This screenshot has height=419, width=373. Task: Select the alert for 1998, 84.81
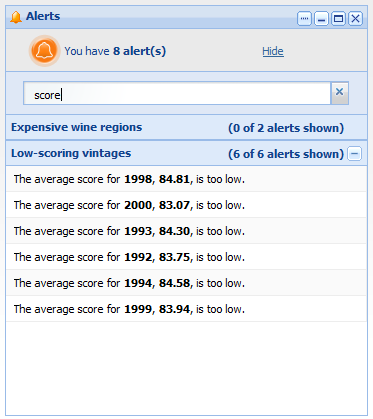186,179
